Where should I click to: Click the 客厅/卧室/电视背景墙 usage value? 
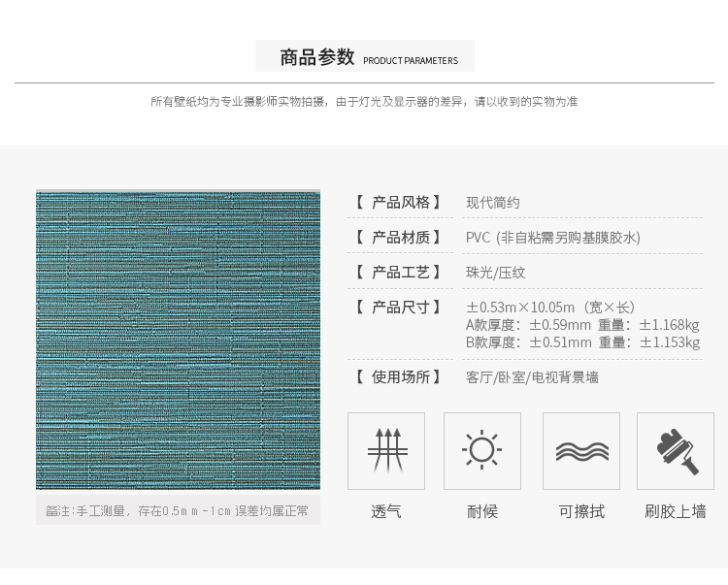533,377
